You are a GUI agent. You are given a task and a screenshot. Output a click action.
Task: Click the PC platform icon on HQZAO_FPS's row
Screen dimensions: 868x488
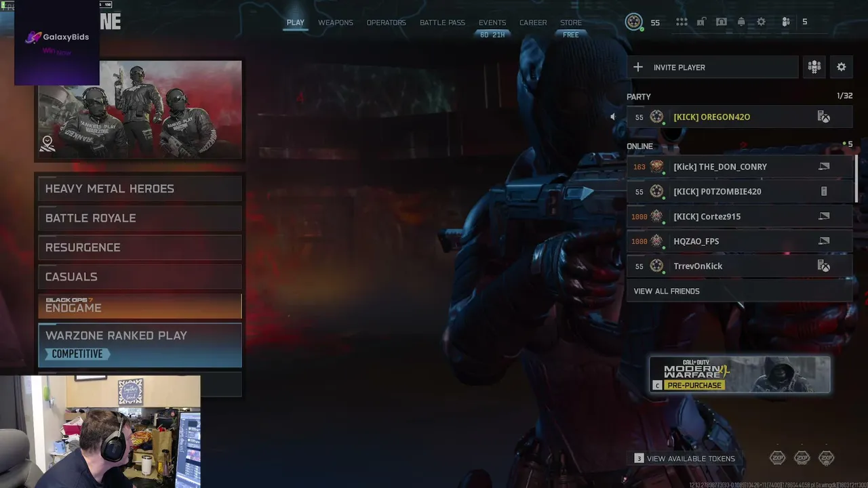coord(824,241)
